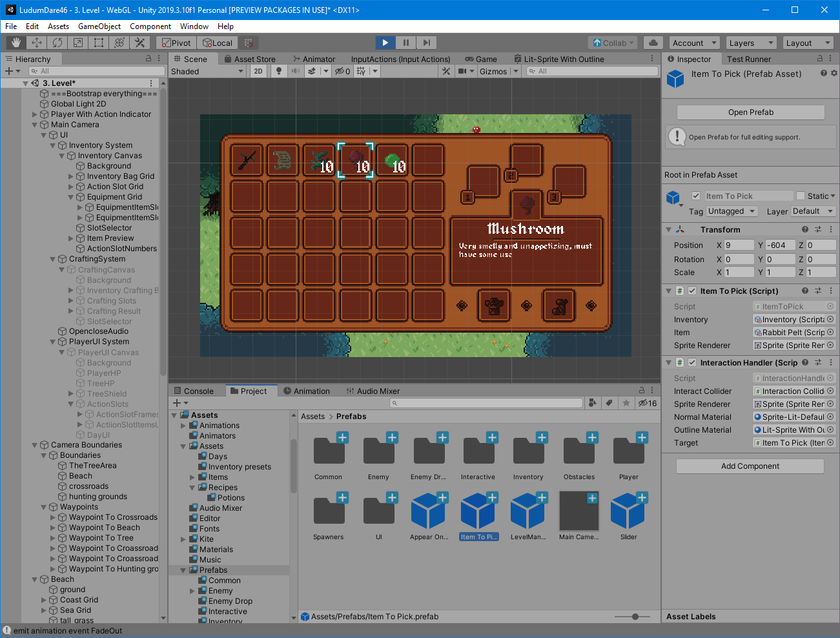Enable the Static checkbox
The image size is (840, 638).
[801, 196]
